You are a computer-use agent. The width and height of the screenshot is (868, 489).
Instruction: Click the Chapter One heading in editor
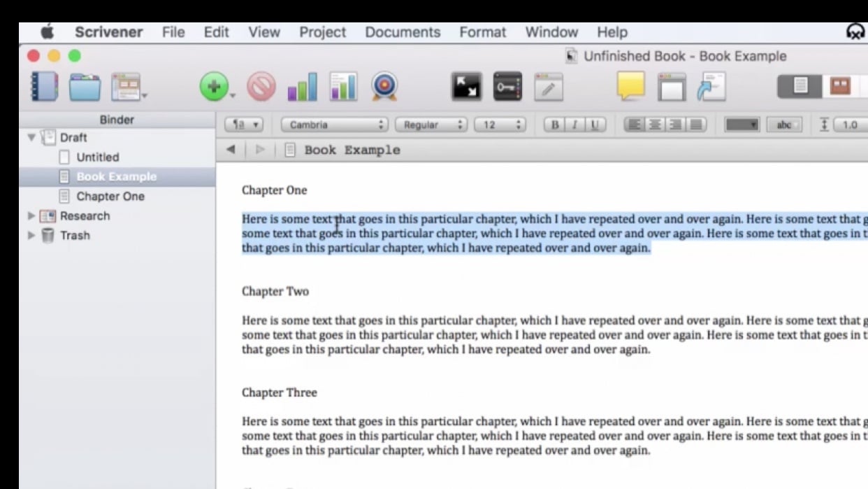coord(275,190)
